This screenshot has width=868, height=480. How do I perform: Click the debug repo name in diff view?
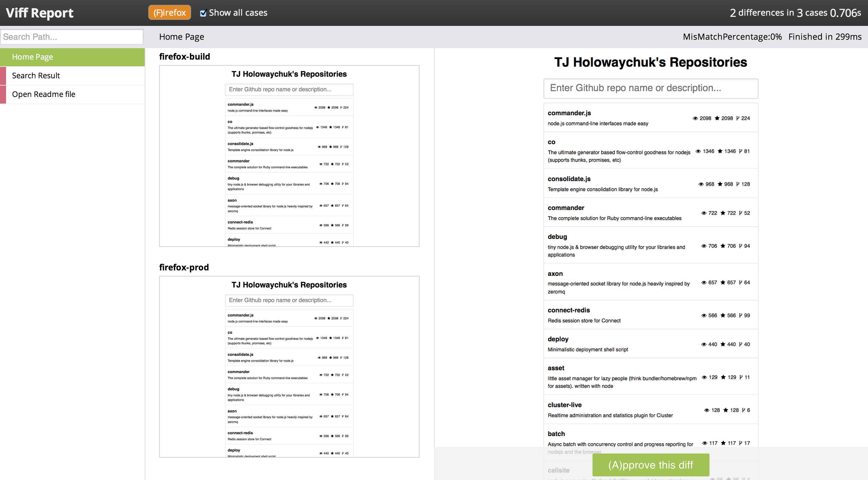pyautogui.click(x=557, y=237)
